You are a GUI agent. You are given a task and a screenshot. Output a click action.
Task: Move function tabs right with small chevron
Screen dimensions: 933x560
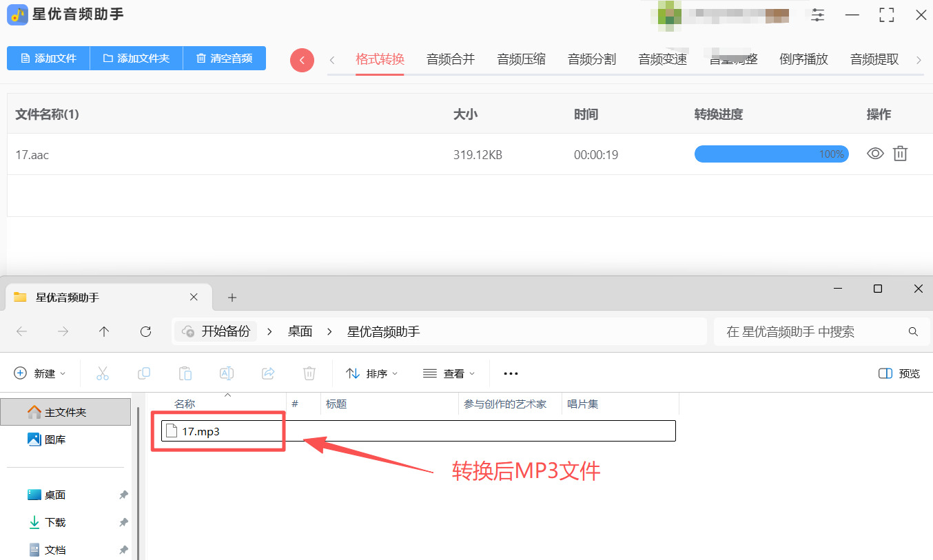click(x=919, y=60)
